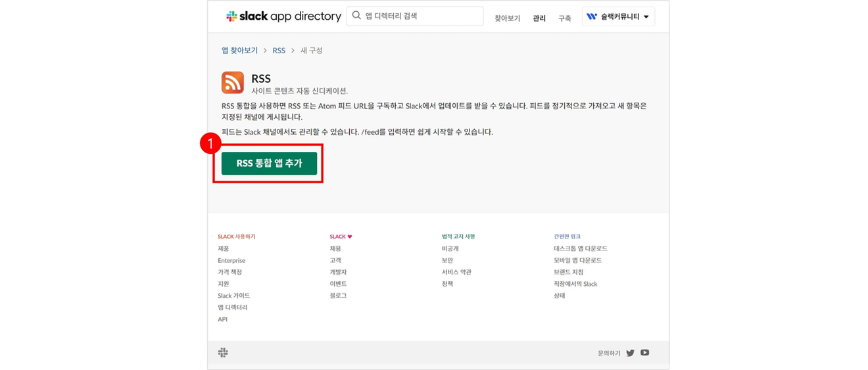Click the orange RSS app icon

[233, 83]
